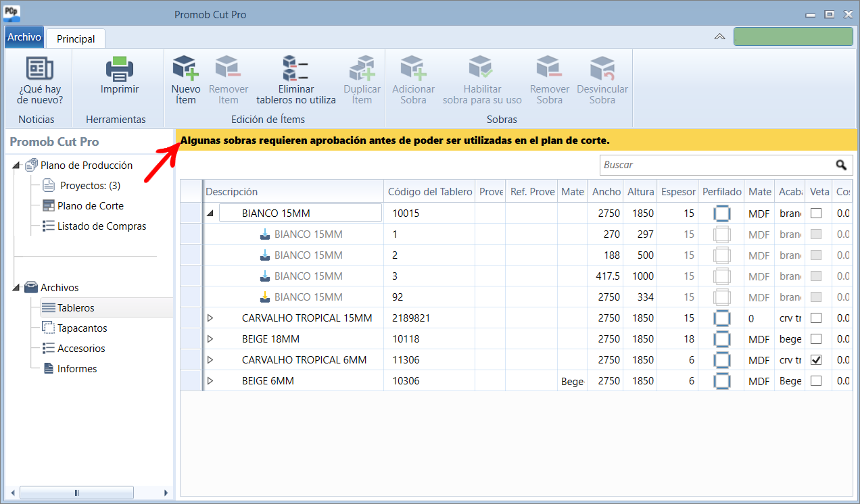The width and height of the screenshot is (860, 504).
Task: Open the Archivo tab
Action: click(24, 37)
